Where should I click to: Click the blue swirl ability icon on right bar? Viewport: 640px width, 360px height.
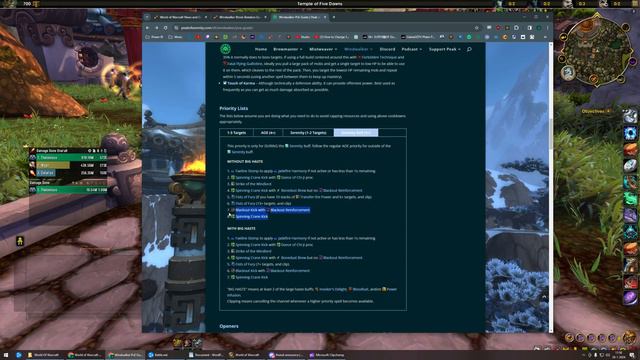pyautogui.click(x=630, y=133)
